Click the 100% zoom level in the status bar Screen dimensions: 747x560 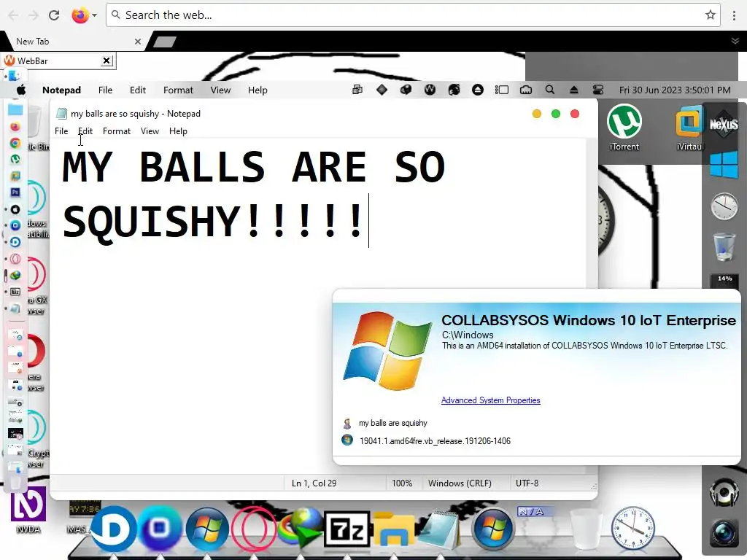(x=402, y=483)
